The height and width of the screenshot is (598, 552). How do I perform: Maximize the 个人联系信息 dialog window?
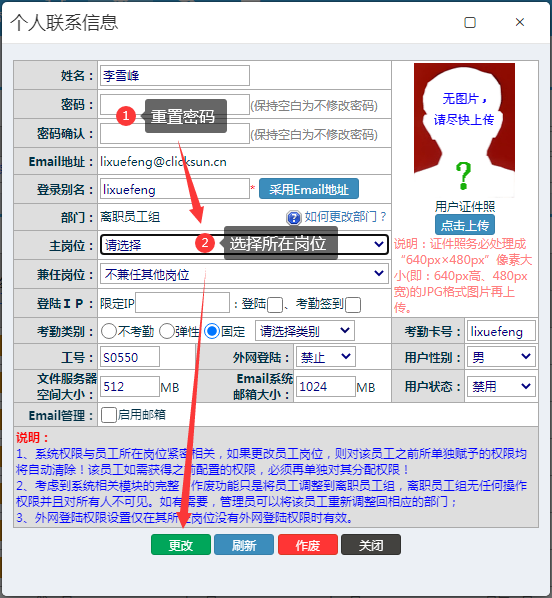click(470, 23)
